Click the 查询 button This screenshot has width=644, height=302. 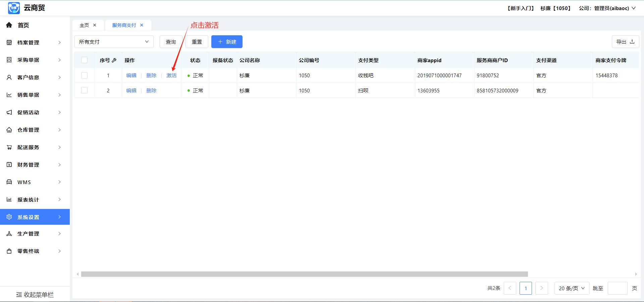coord(171,42)
